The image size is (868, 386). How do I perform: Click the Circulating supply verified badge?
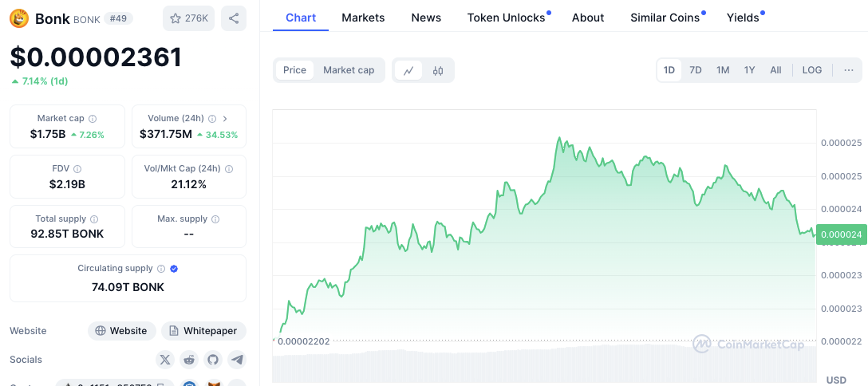coord(174,269)
